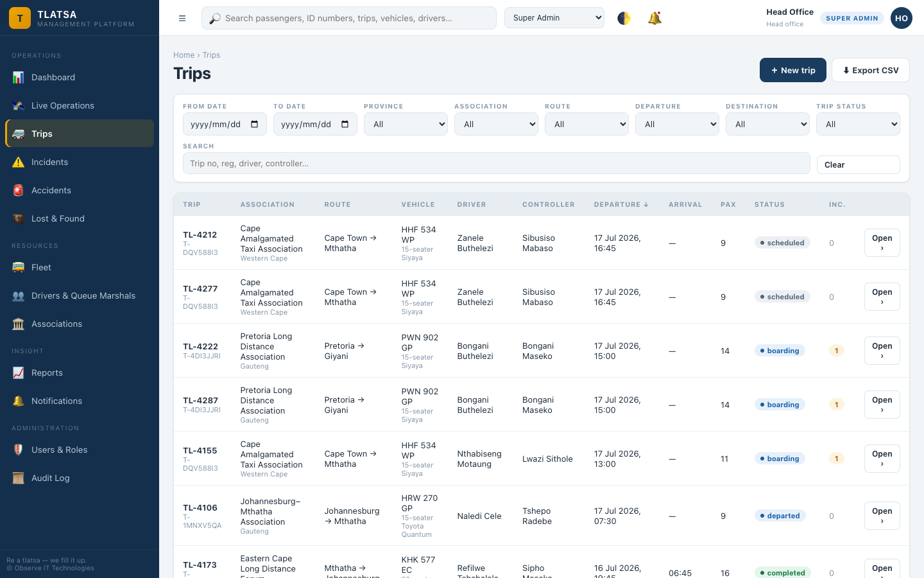Click the New trip button
924x578 pixels.
[x=793, y=70]
